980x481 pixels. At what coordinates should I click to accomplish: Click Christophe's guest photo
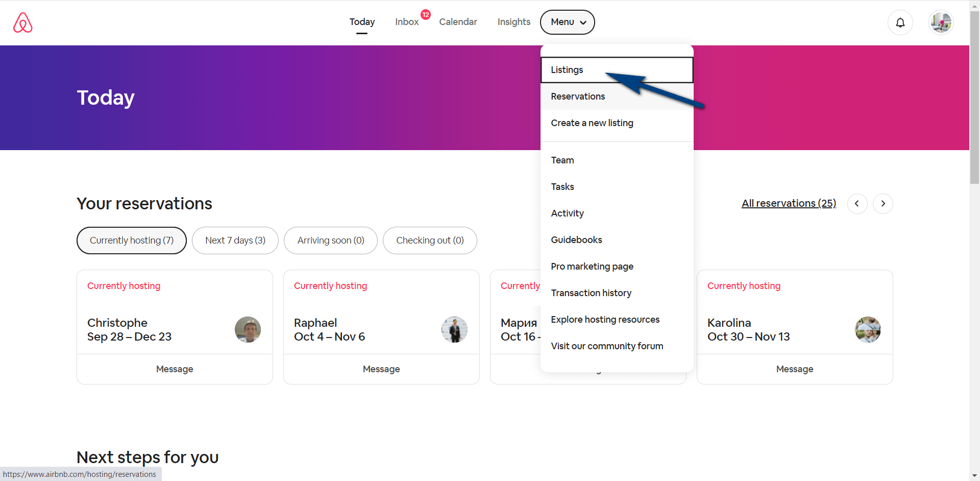coord(248,329)
